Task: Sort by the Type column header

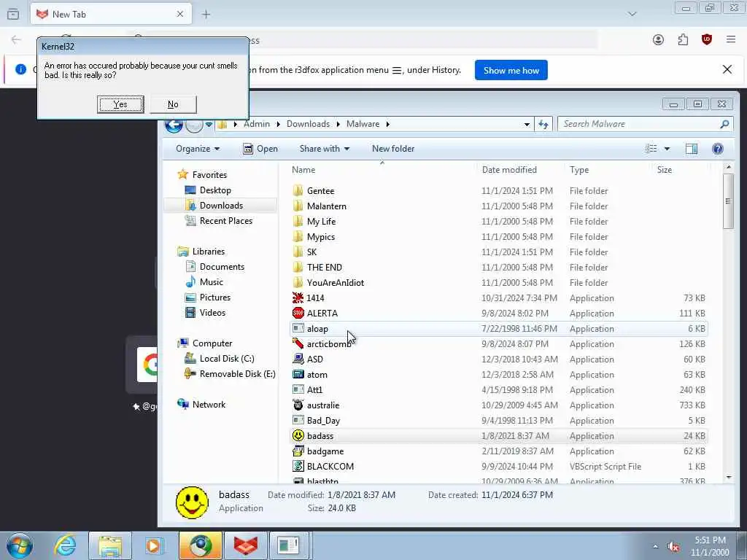Action: 608,169
